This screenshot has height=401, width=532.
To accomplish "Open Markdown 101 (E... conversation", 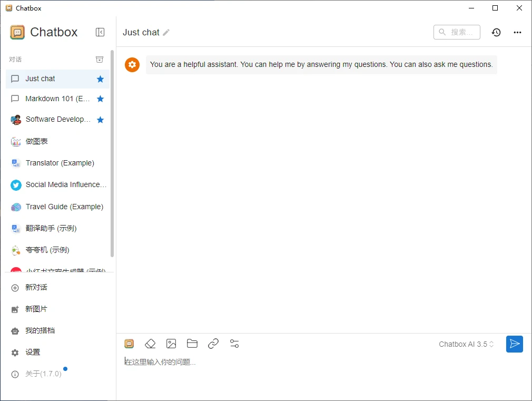I will (x=58, y=99).
